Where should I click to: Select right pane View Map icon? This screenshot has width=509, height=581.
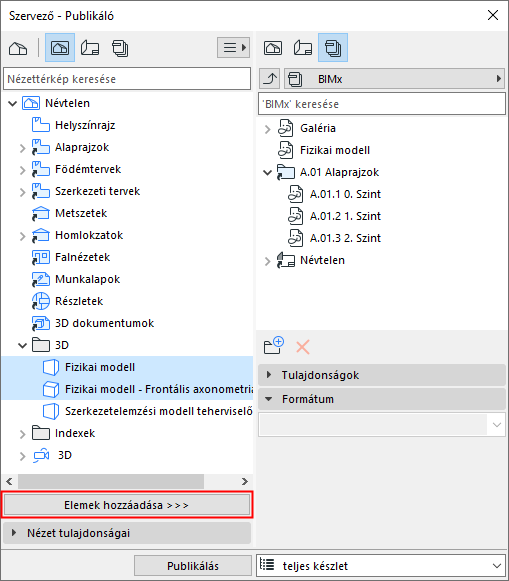point(273,48)
